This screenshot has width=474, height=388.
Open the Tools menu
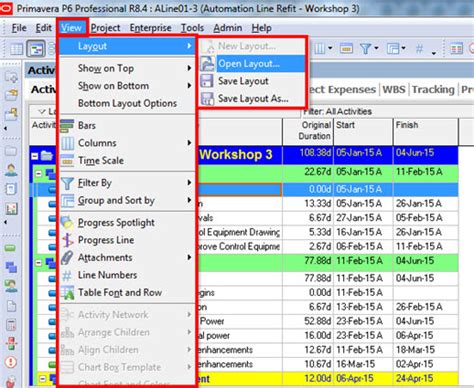[x=192, y=28]
